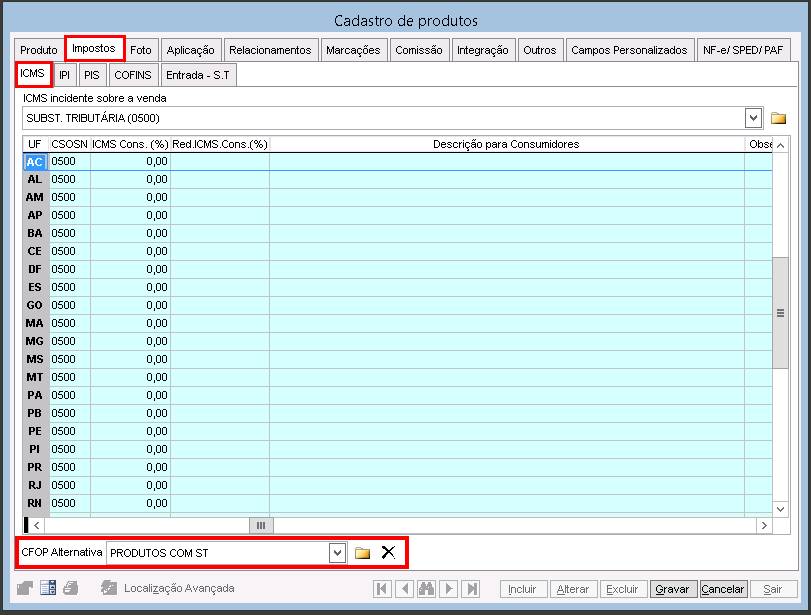Switch to the Produto tab

click(x=39, y=50)
